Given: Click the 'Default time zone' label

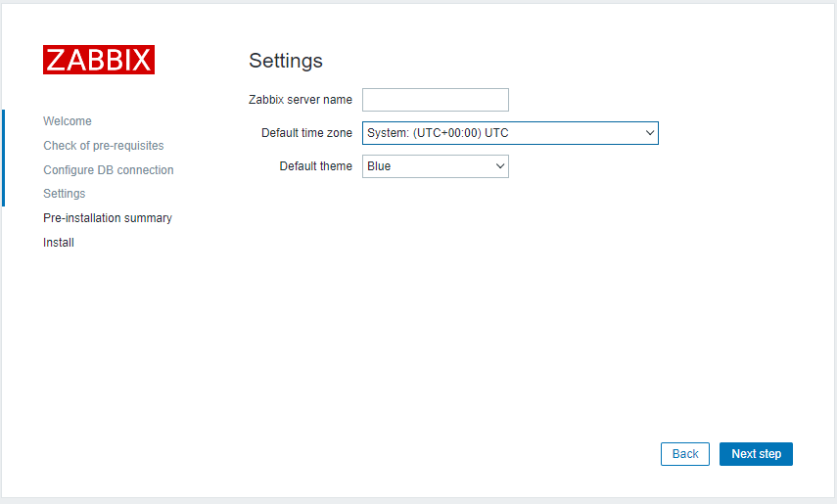Looking at the screenshot, I should tap(307, 133).
